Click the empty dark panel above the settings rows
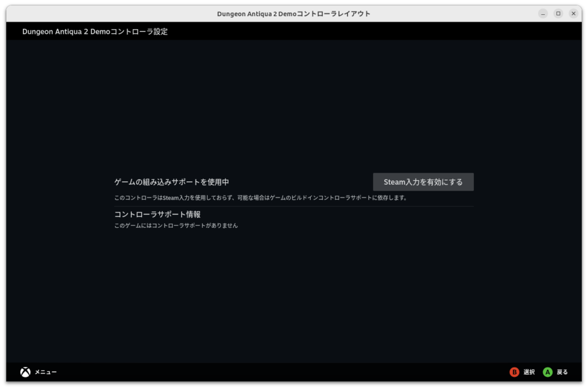 point(293,103)
